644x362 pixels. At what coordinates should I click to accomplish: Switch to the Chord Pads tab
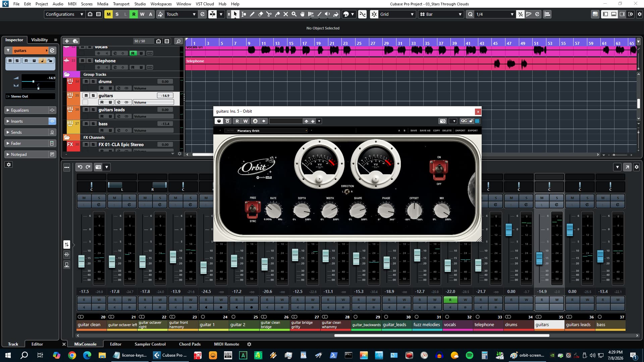(190, 344)
